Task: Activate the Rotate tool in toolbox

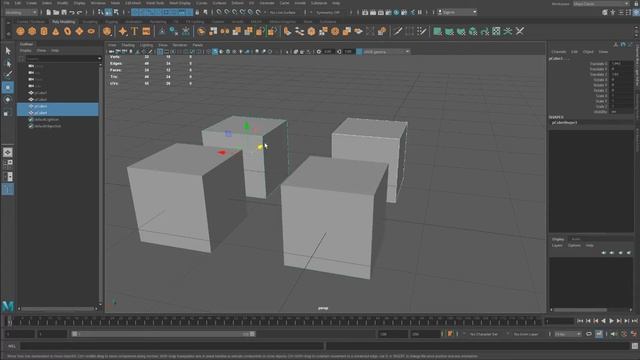Action: (8, 100)
